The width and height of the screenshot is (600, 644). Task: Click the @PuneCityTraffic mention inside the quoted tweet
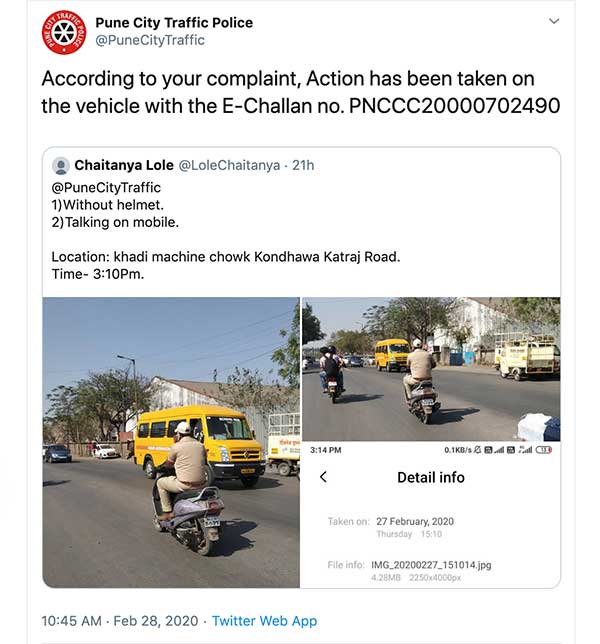106,187
